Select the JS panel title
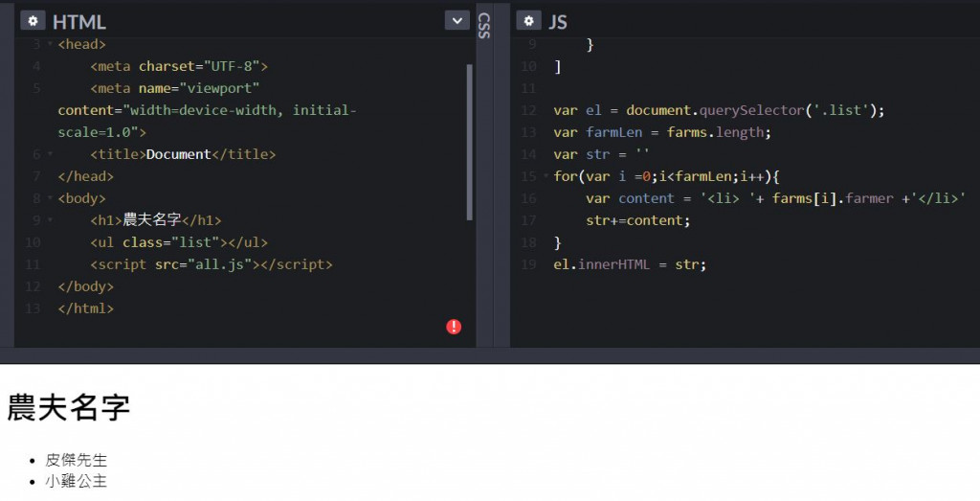Screen dimensions: 980x501 tap(558, 22)
